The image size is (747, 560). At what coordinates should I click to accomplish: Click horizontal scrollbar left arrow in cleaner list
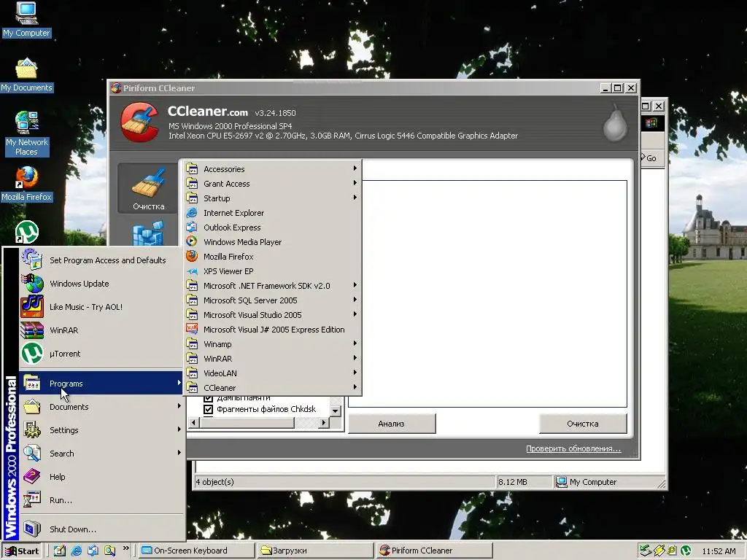coord(194,422)
